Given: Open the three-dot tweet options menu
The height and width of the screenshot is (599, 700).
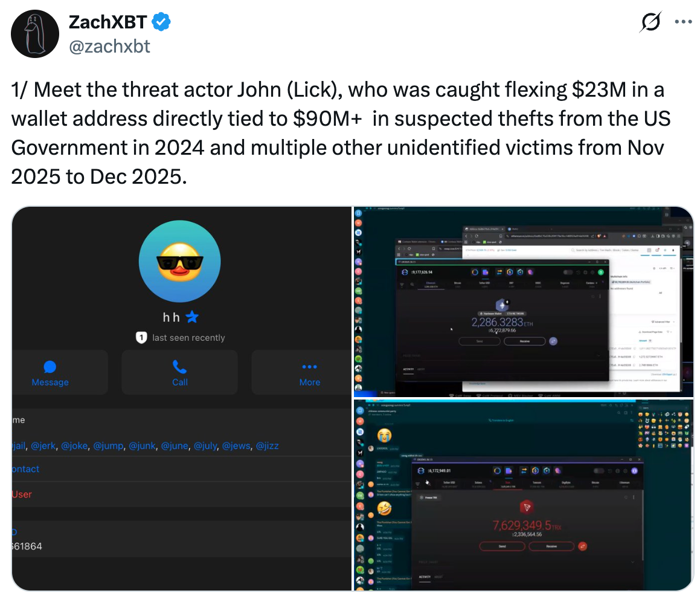Looking at the screenshot, I should point(683,22).
